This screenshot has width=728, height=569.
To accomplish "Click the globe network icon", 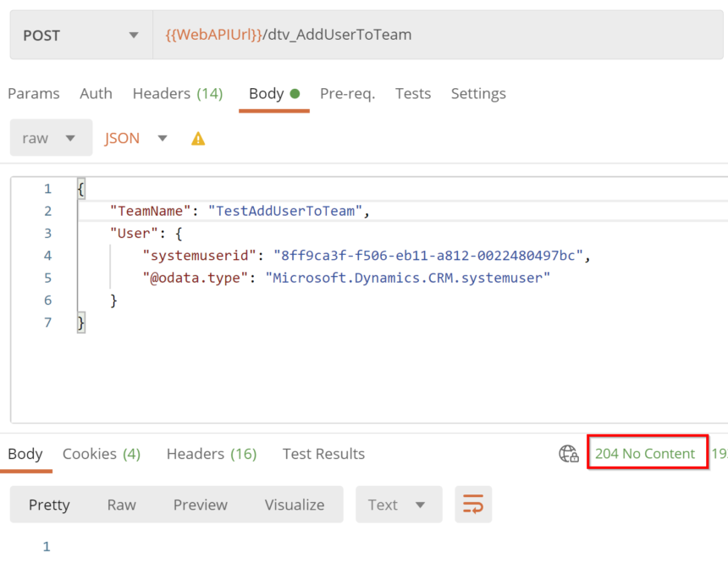I will click(569, 454).
